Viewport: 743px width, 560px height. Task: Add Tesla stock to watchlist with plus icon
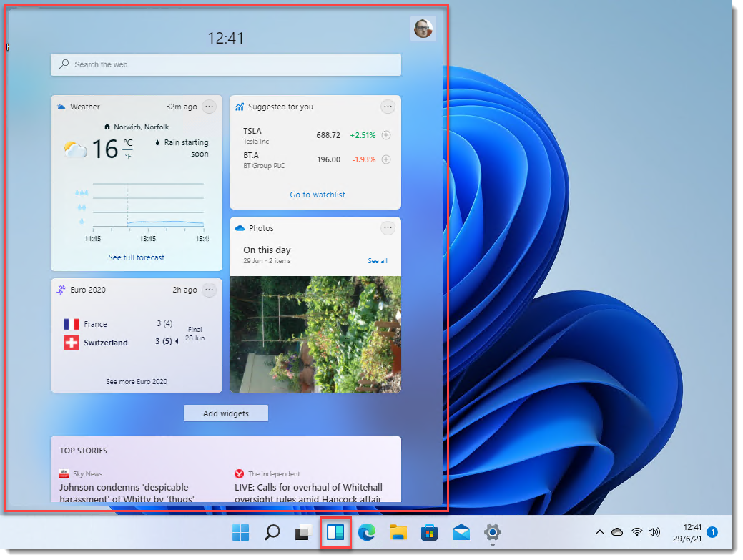click(x=386, y=134)
